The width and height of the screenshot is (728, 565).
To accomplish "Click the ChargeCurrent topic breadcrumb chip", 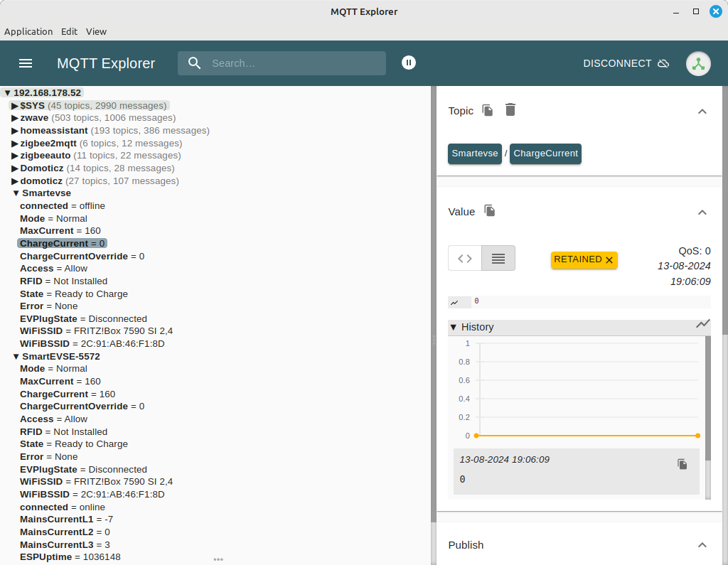I will 545,154.
